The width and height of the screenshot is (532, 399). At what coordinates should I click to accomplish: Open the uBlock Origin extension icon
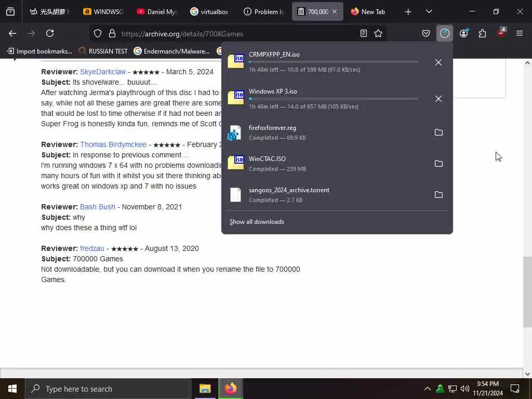tap(501, 33)
